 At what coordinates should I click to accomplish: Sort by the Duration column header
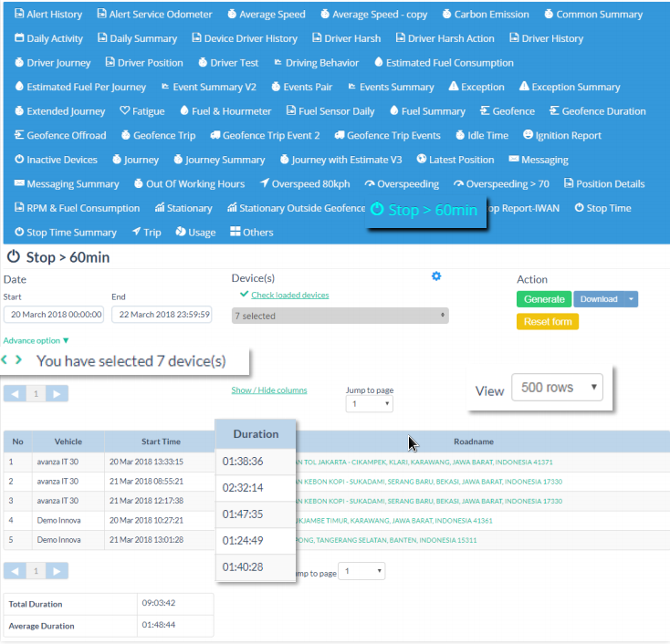click(x=256, y=434)
